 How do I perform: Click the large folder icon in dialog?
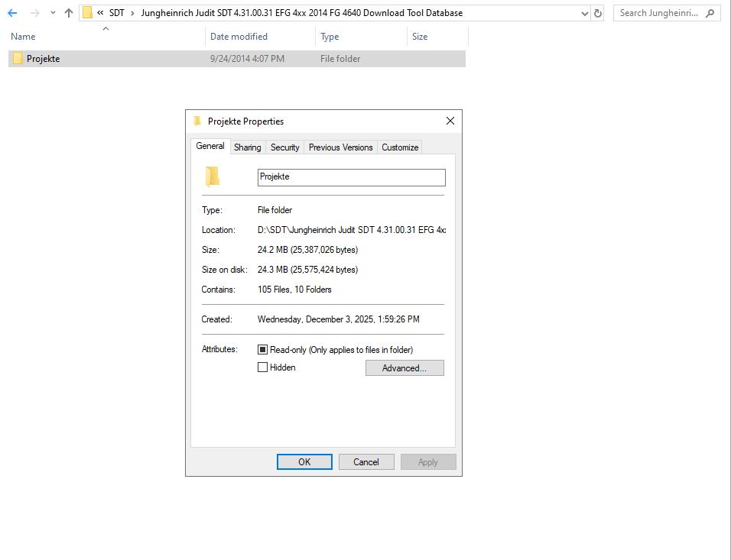(x=212, y=176)
